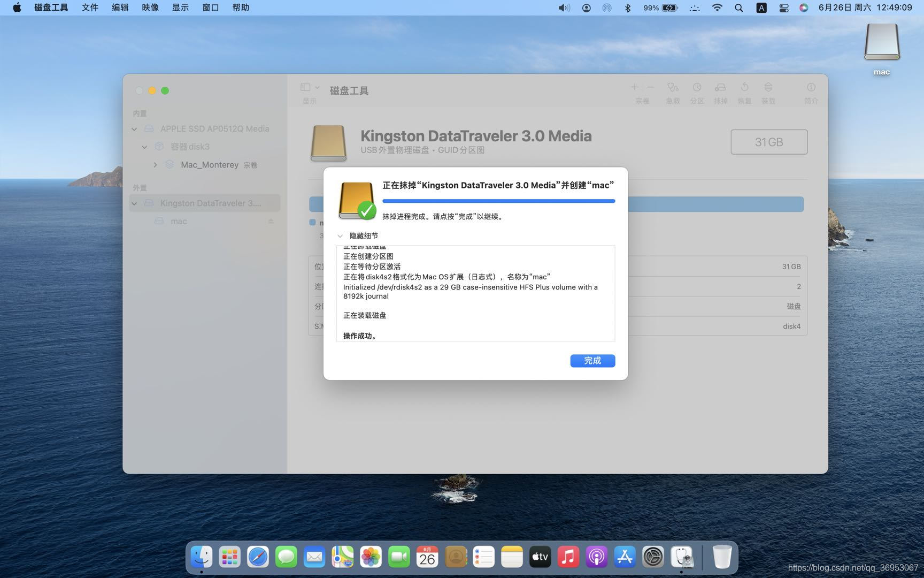Open the 文件 menu

[x=90, y=7]
